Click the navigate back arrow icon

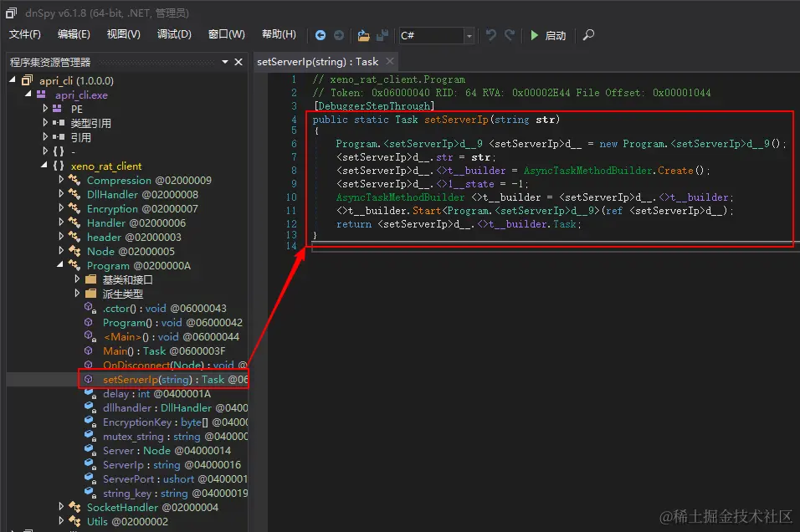pos(321,35)
